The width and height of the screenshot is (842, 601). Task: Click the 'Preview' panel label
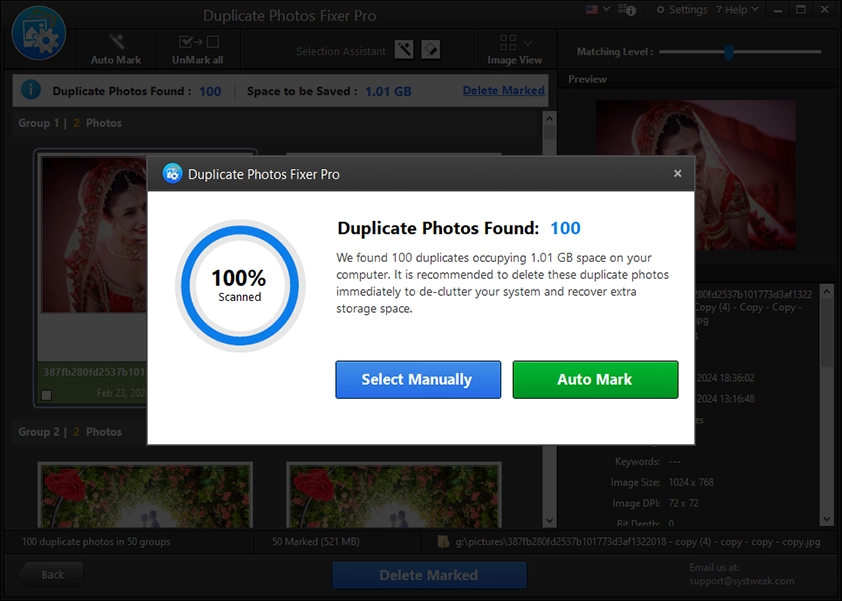point(587,79)
